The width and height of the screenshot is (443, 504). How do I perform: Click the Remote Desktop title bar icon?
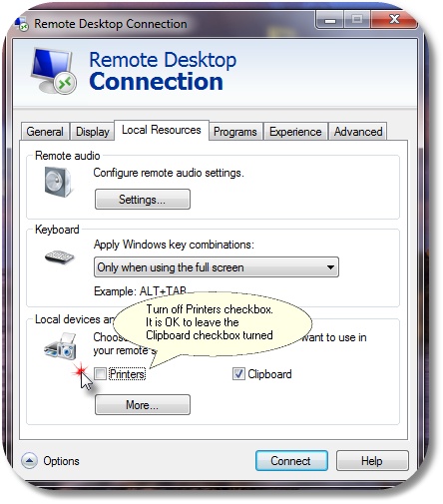point(21,24)
